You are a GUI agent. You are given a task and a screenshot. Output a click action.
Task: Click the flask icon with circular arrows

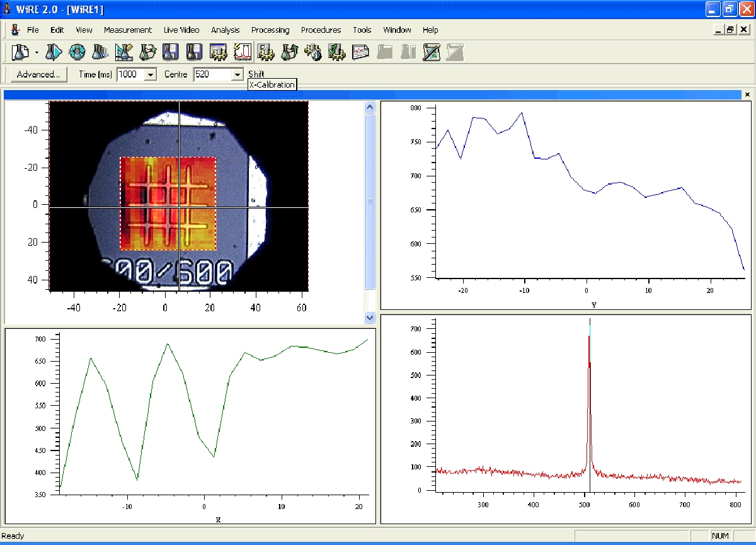pos(77,52)
